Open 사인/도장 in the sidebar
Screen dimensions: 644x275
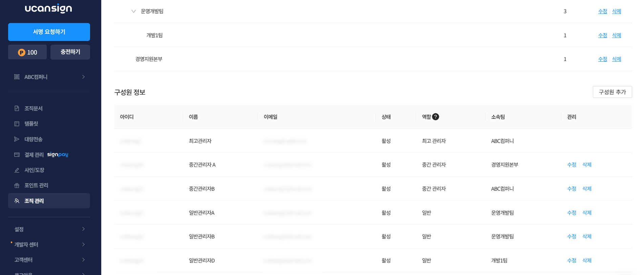(x=49, y=170)
